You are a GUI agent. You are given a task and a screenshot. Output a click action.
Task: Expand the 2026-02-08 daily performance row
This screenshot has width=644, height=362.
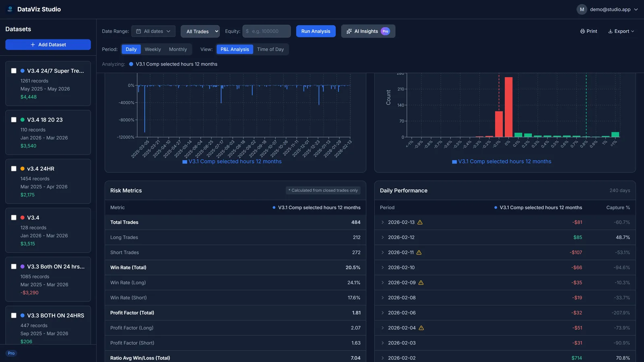pos(382,298)
